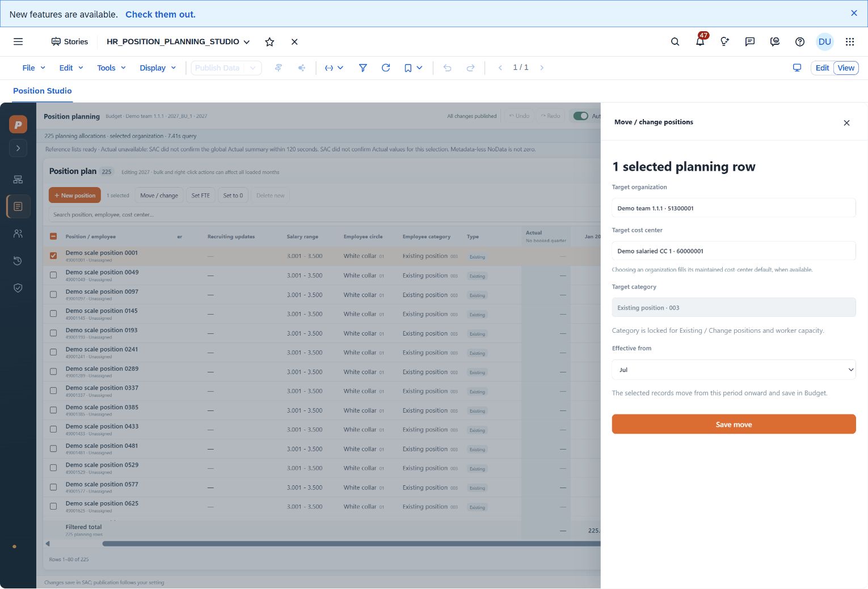
Task: Open the Display menu
Action: coord(158,67)
